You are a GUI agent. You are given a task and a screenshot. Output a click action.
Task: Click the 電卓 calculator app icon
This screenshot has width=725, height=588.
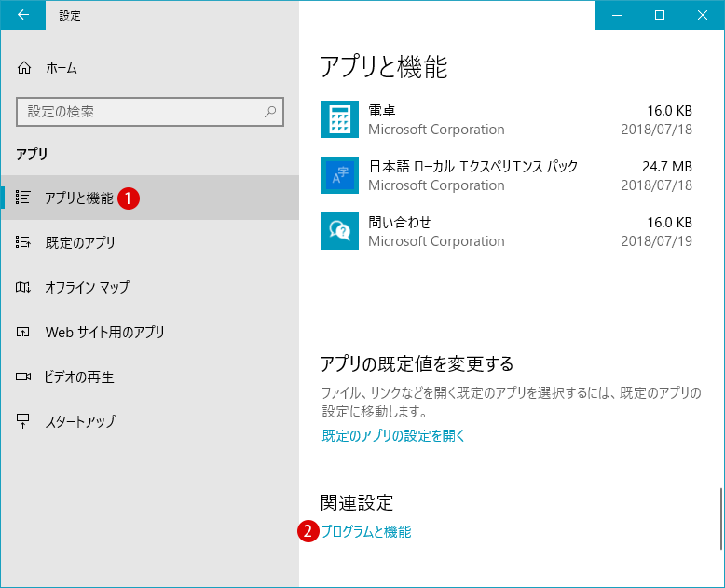(340, 119)
